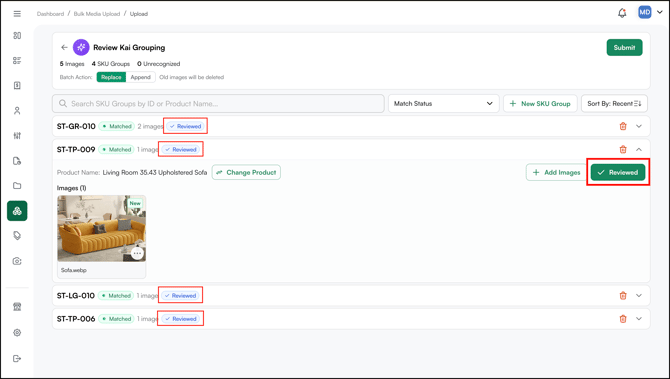The height and width of the screenshot is (379, 670).
Task: Expand the ST-GR-010 group
Action: click(x=639, y=126)
